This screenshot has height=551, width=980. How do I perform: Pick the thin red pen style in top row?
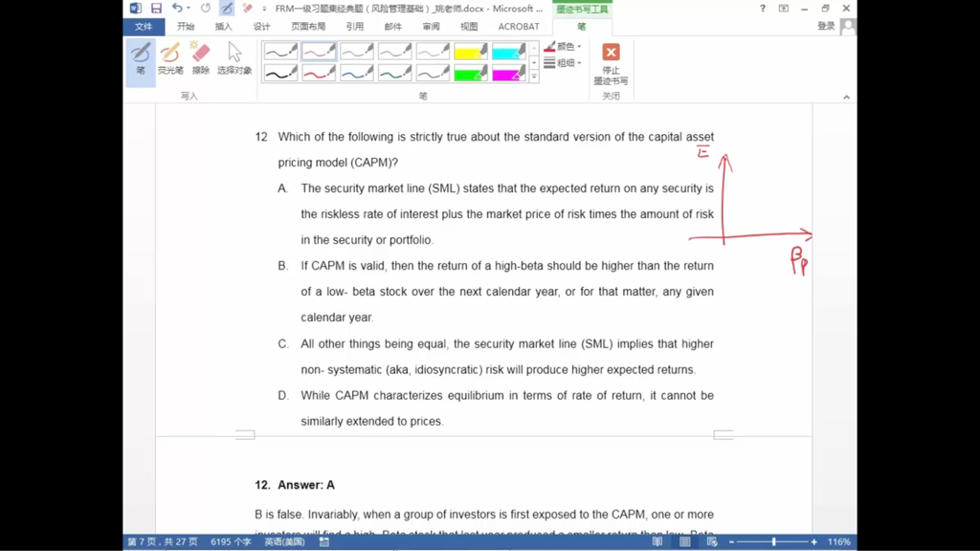coord(319,51)
